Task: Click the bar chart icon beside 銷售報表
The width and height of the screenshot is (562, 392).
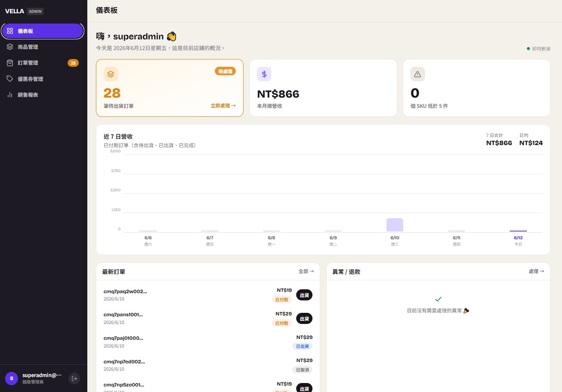Action: (10, 95)
